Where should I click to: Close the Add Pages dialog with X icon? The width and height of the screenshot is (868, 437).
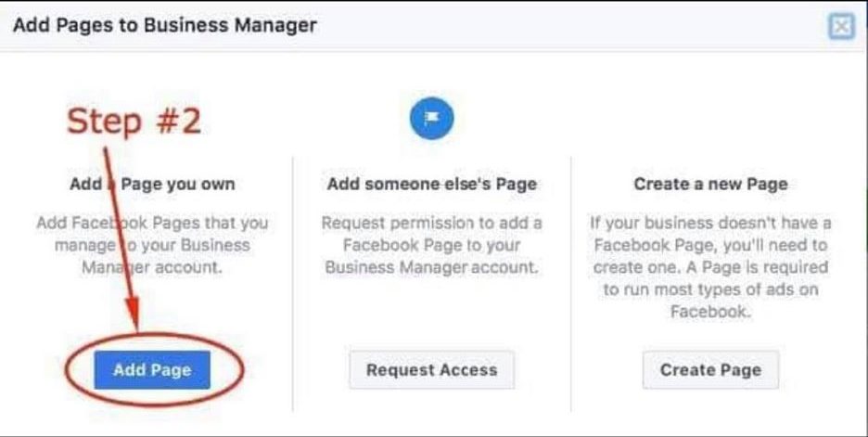coord(841,26)
